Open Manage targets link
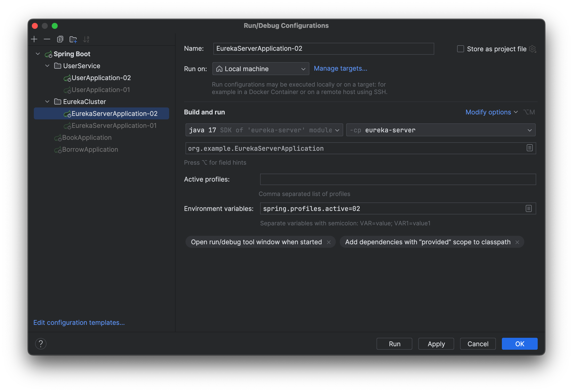The height and width of the screenshot is (392, 573). (x=340, y=68)
